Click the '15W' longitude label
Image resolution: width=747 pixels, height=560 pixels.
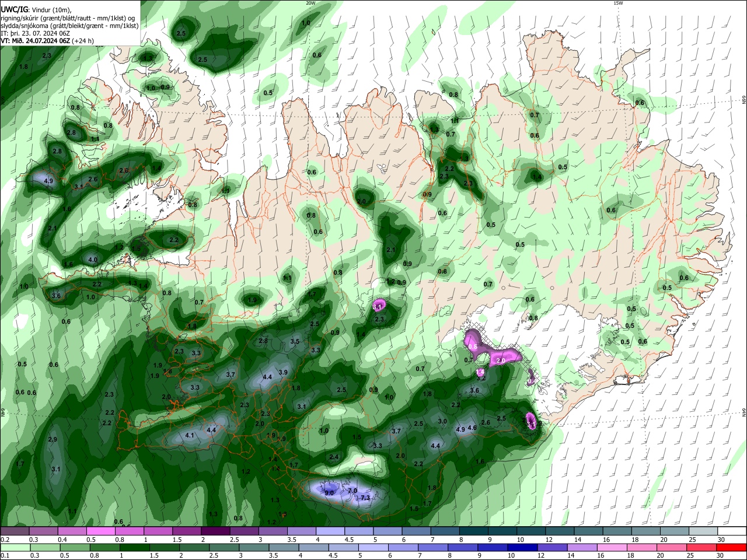(618, 3)
